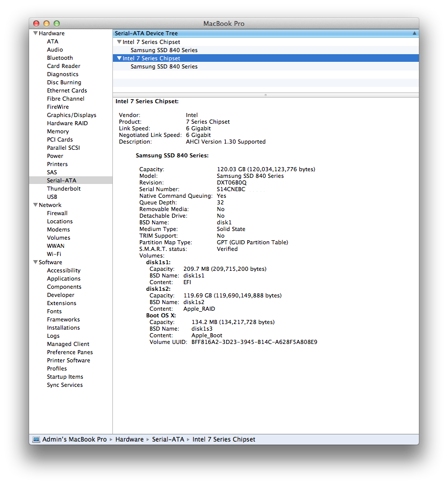
Task: Select Locations under Network
Action: [x=60, y=221]
